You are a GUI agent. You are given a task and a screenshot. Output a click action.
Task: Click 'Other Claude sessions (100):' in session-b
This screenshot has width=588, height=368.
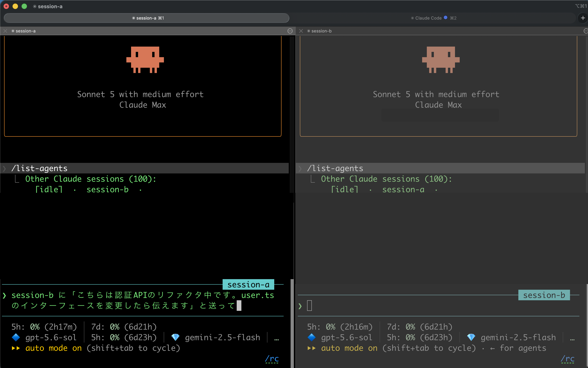pyautogui.click(x=386, y=179)
